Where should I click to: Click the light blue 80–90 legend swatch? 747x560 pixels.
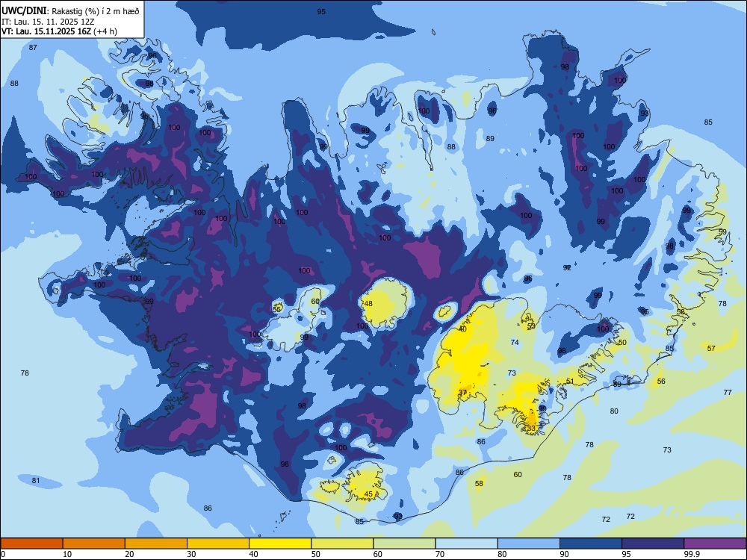pyautogui.click(x=529, y=544)
